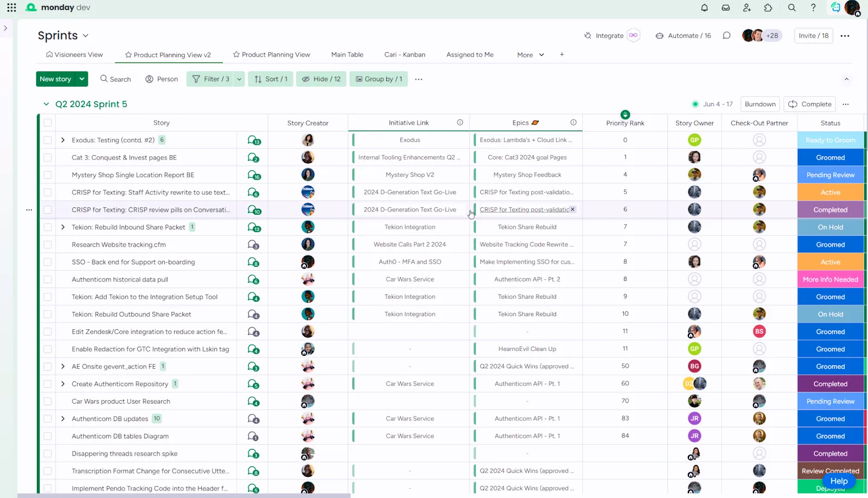Expand subitems of Exodus: Testing story
The width and height of the screenshot is (868, 498).
point(63,140)
